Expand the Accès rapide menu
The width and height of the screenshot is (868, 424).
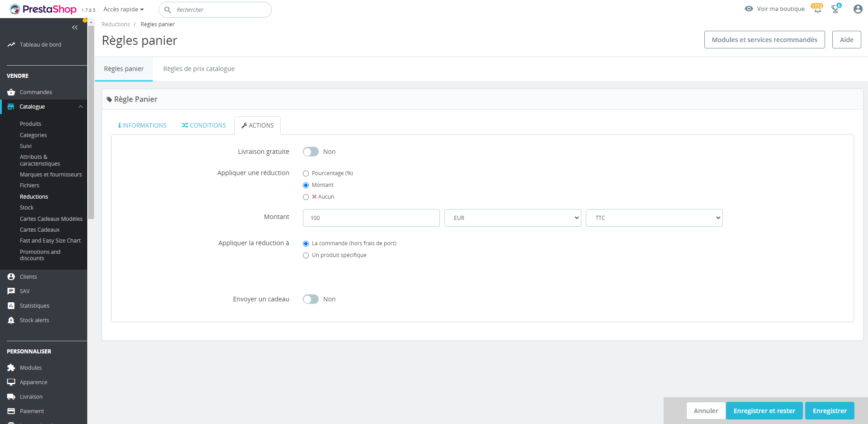(x=123, y=10)
